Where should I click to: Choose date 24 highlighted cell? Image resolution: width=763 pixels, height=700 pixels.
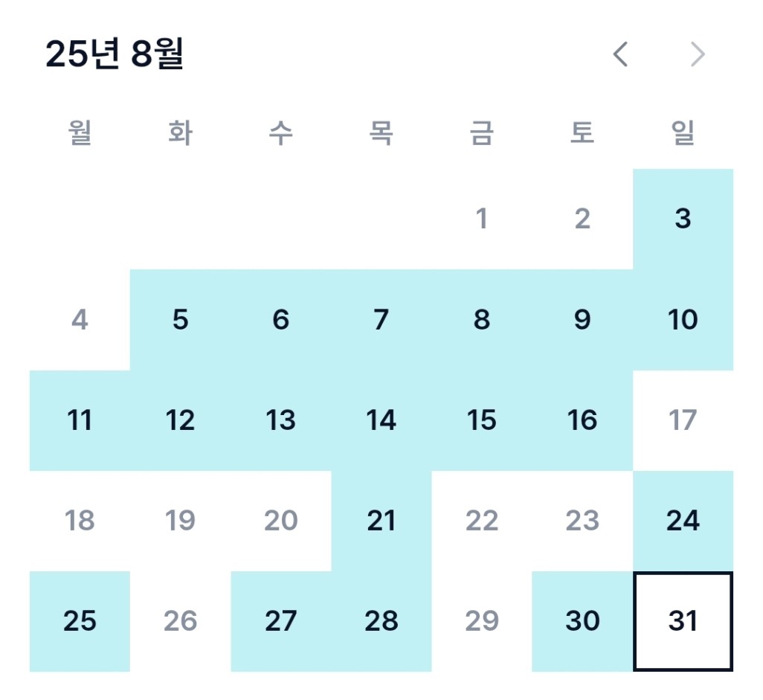point(683,521)
